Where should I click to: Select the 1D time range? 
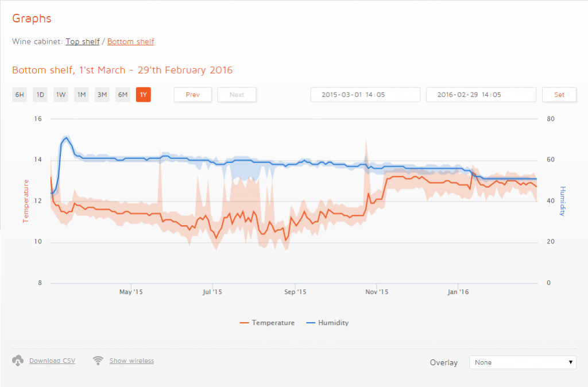pos(40,95)
